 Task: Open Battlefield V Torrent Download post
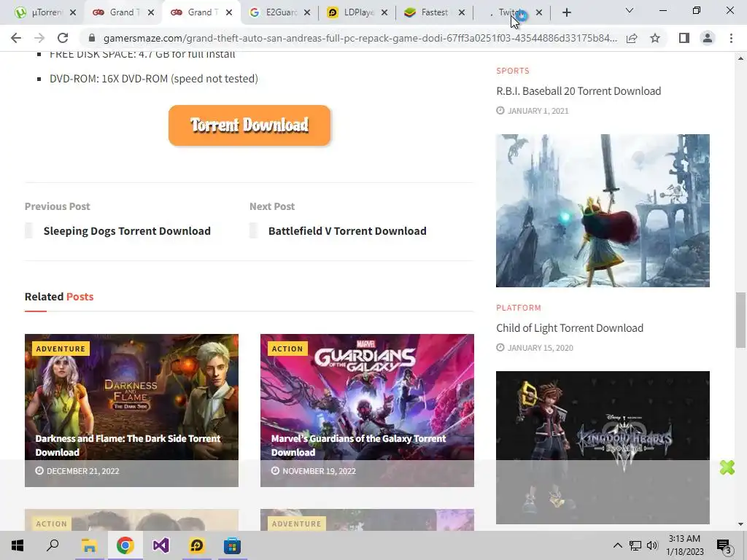[x=347, y=231]
